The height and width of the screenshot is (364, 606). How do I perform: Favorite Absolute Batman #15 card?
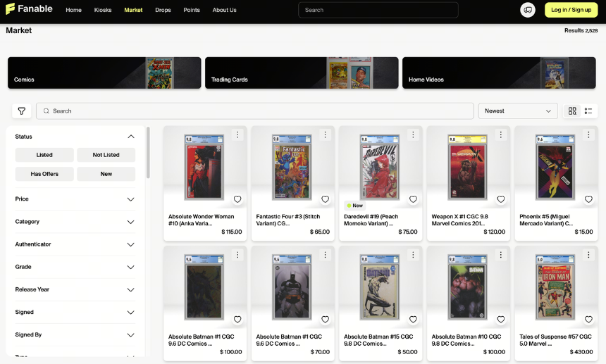(413, 319)
